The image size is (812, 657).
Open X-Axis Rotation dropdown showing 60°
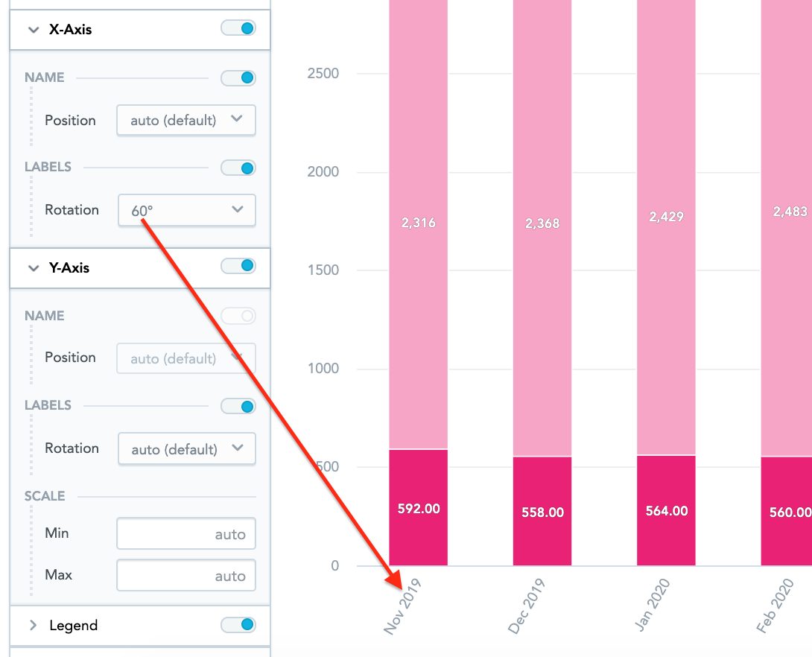[187, 211]
